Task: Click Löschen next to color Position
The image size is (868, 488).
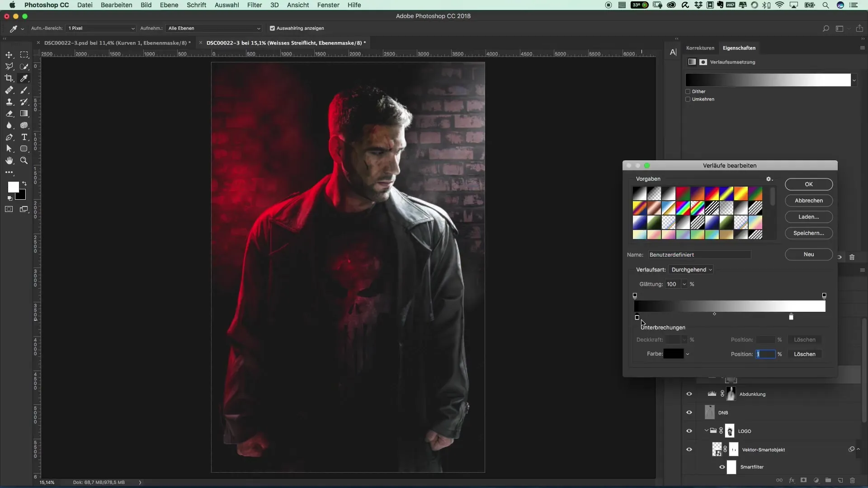Action: 805,354
